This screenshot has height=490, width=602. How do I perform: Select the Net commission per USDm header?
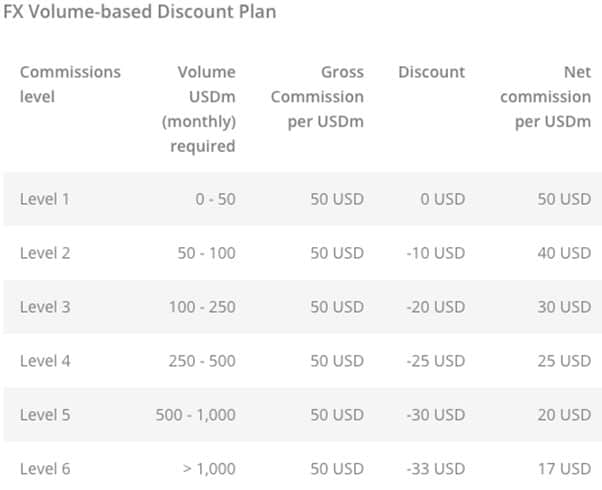[x=546, y=97]
